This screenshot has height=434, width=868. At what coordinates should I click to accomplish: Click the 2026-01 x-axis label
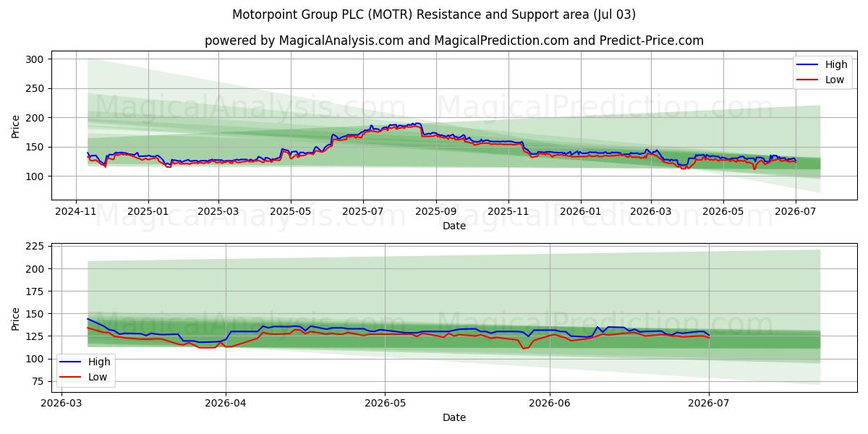pos(580,211)
